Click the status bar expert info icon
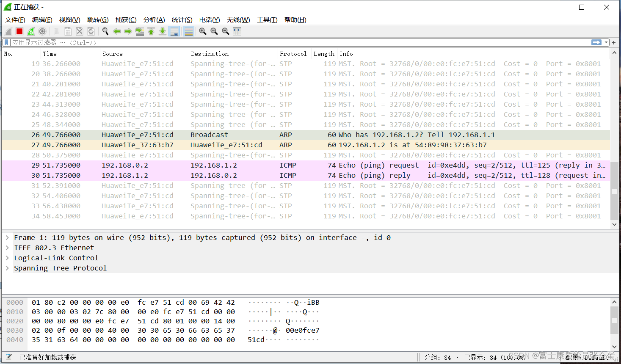The width and height of the screenshot is (621, 364). [9, 357]
